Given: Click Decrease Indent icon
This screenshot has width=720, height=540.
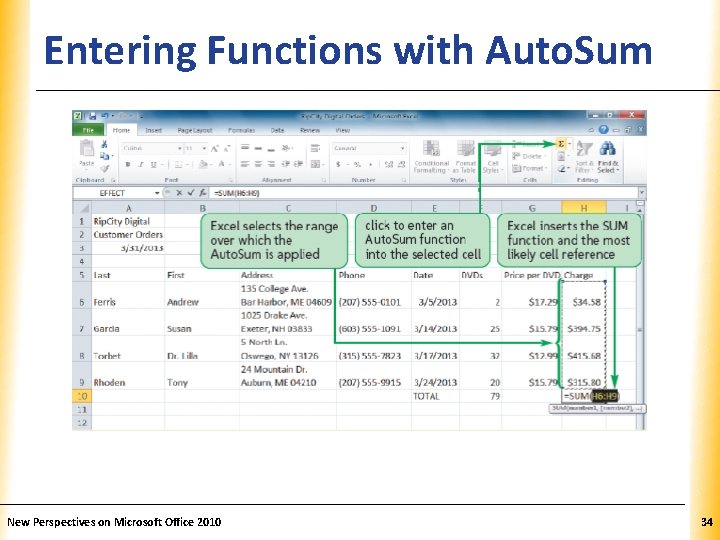Looking at the screenshot, I should (x=286, y=164).
